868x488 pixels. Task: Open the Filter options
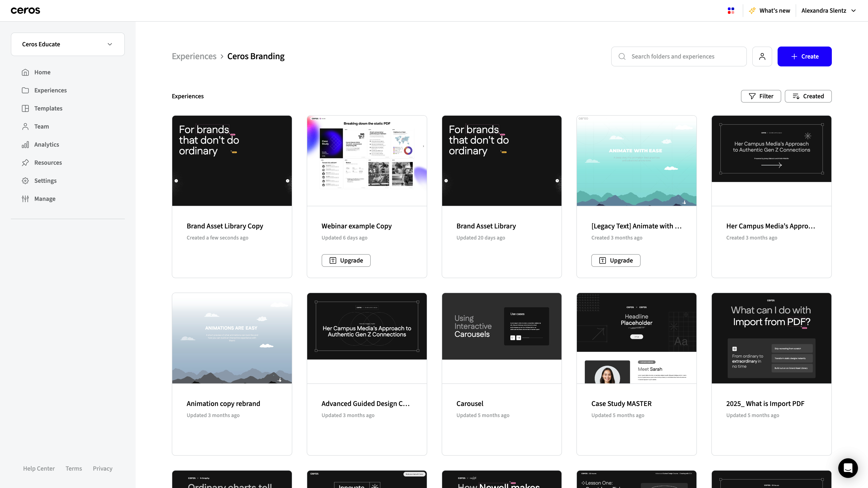pos(761,96)
